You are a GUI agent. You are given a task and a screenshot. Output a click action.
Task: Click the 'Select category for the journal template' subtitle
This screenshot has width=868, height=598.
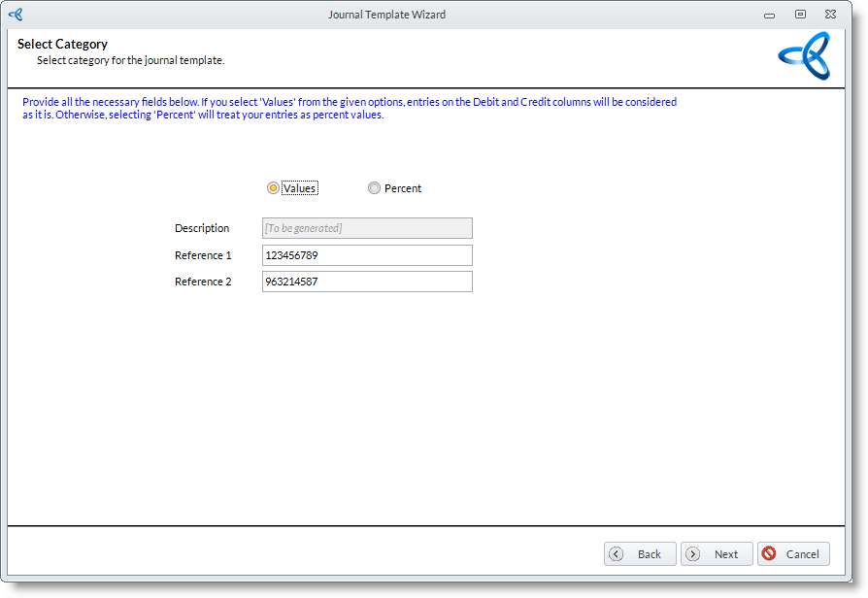click(130, 60)
